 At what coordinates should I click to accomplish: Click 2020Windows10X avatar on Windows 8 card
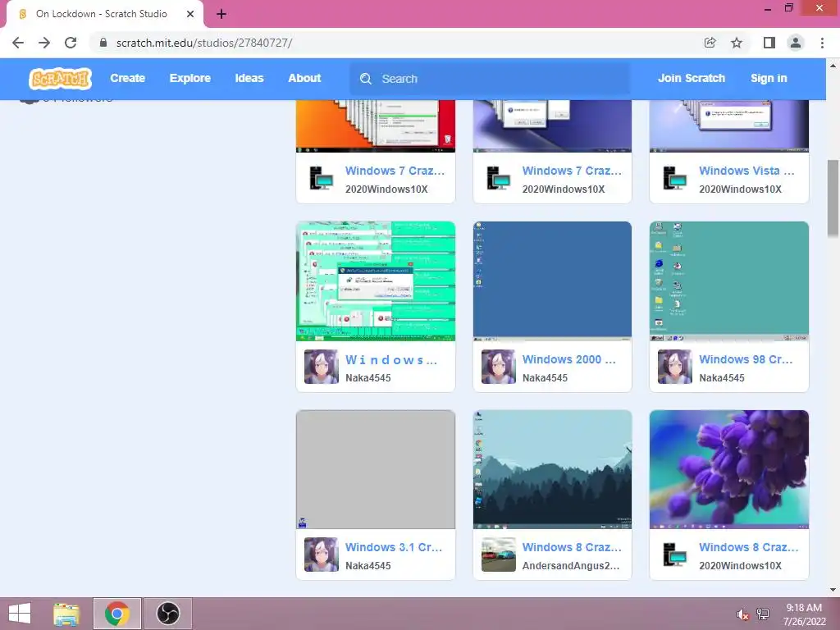675,555
